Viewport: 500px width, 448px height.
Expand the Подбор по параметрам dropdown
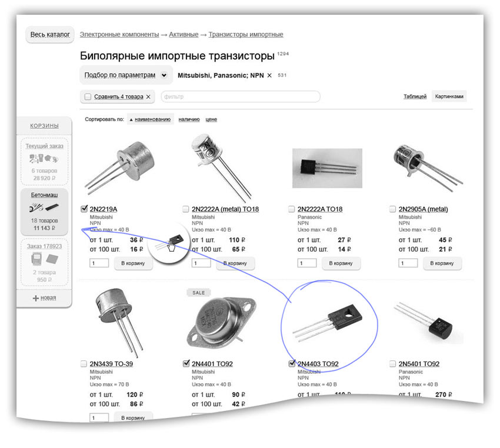164,75
